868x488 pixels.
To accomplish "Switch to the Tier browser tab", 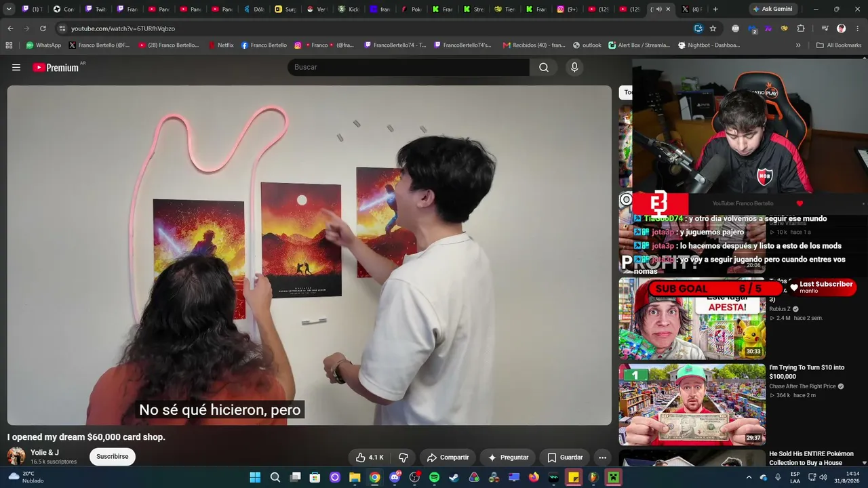I will tap(505, 9).
